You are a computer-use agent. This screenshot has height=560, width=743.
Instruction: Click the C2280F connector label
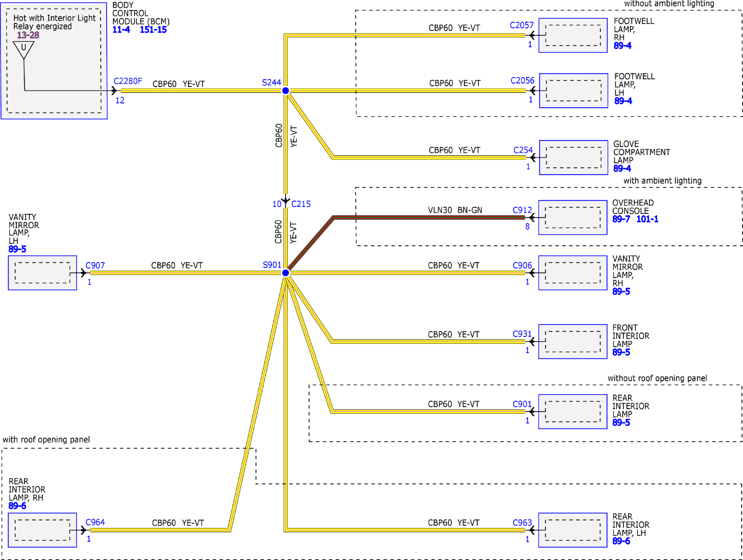(x=128, y=81)
